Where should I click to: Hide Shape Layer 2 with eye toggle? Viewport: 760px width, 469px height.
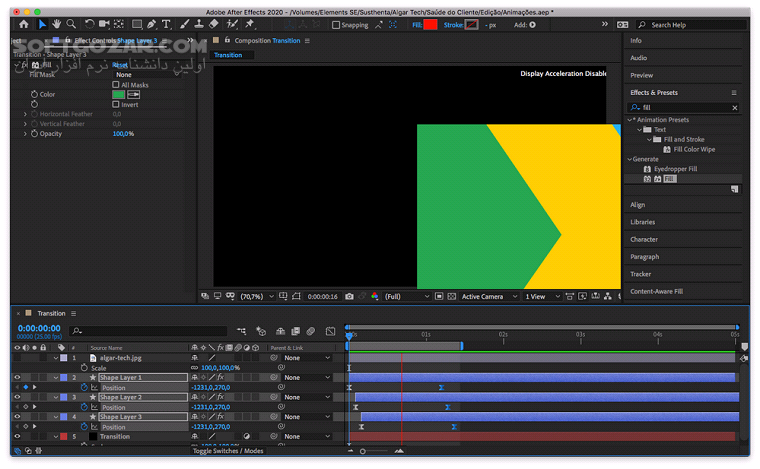pyautogui.click(x=17, y=397)
